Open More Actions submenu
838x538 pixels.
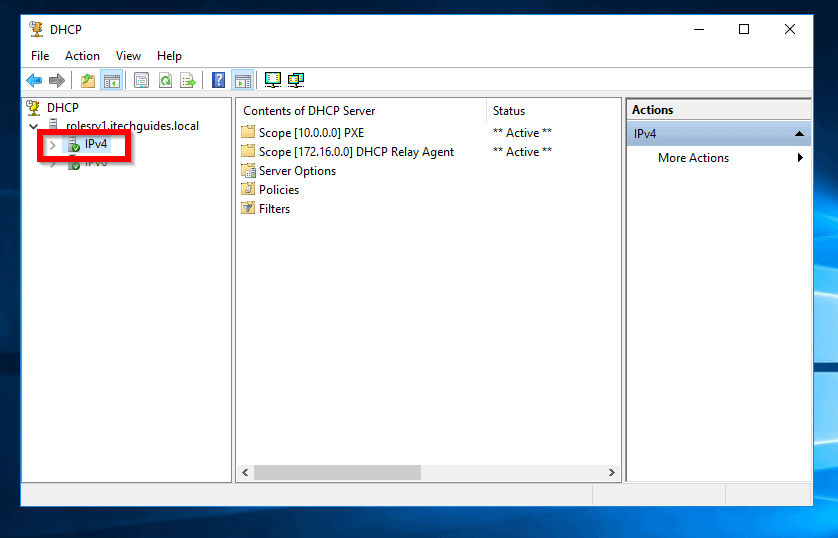point(693,158)
